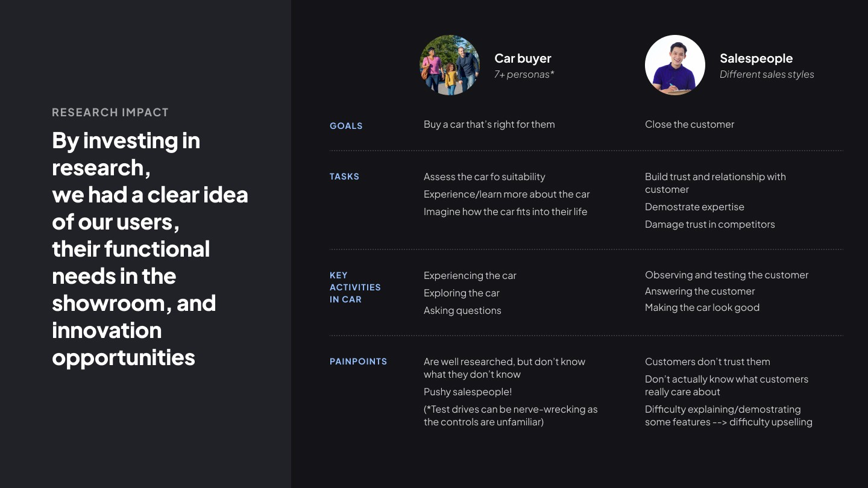Click the main headline about investing in research
Image resolution: width=868 pixels, height=488 pixels.
(x=150, y=249)
